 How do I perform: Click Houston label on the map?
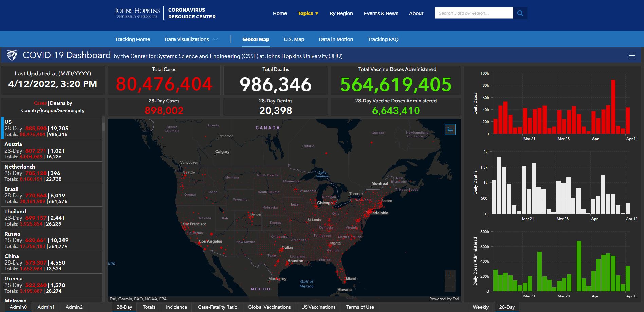pos(295,261)
